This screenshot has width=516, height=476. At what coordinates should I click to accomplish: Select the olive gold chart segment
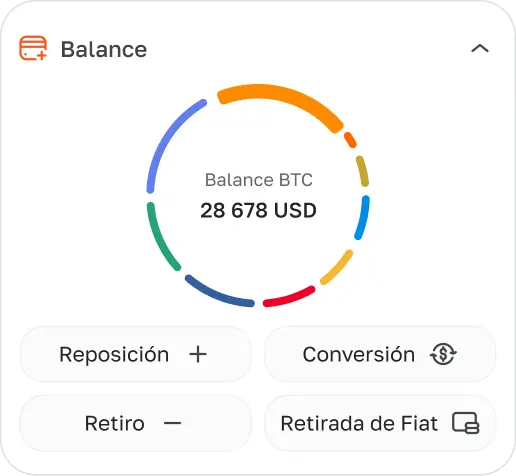[363, 171]
